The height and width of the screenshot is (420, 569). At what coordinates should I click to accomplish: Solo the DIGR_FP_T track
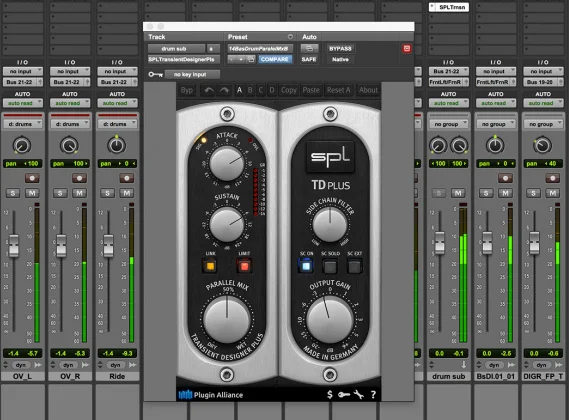pos(533,193)
